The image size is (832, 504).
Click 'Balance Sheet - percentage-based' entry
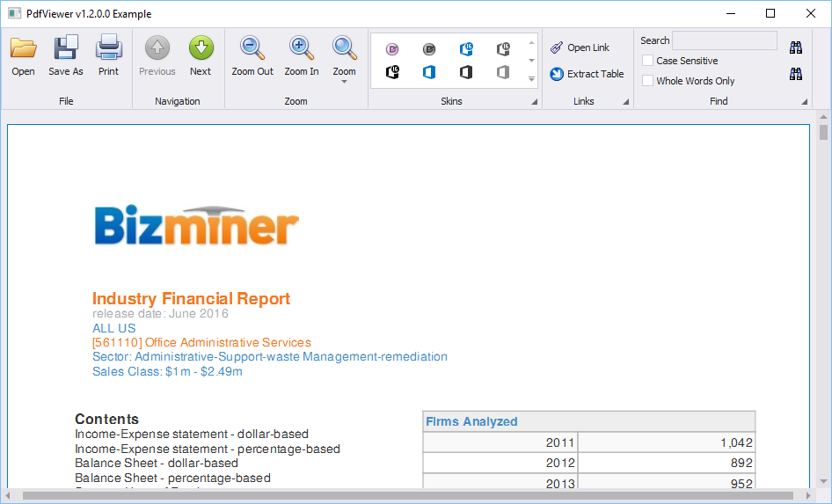coord(172,478)
